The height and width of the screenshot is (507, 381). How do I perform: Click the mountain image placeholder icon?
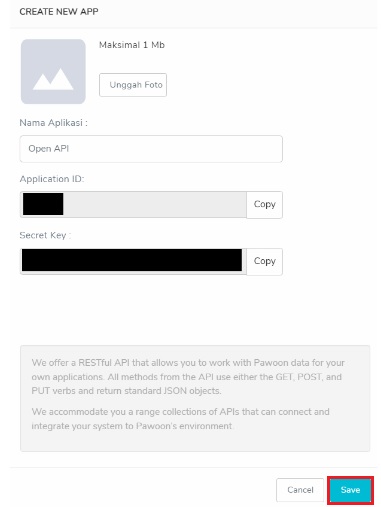(53, 79)
